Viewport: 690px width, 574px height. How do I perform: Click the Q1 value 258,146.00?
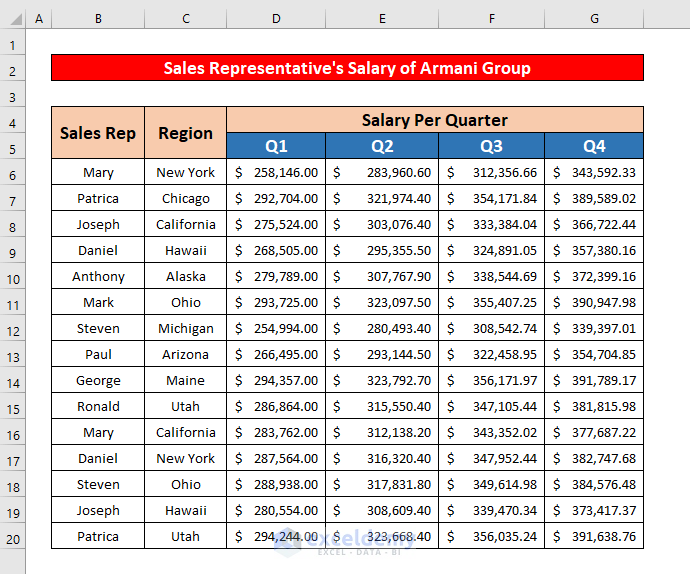click(276, 173)
